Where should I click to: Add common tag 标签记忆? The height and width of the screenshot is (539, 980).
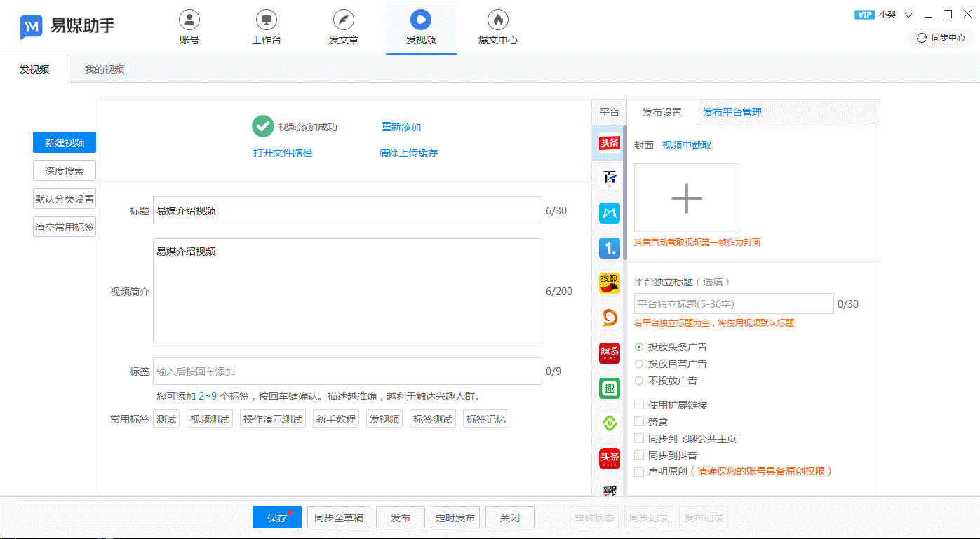(x=486, y=419)
